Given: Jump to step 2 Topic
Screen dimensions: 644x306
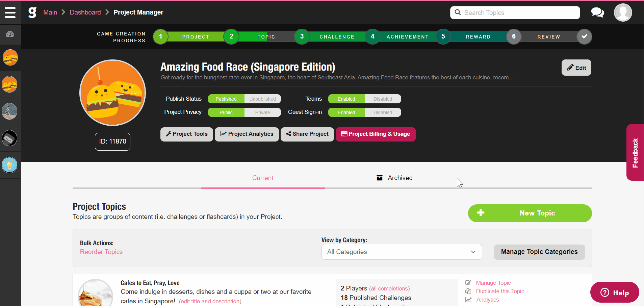Looking at the screenshot, I should 231,36.
